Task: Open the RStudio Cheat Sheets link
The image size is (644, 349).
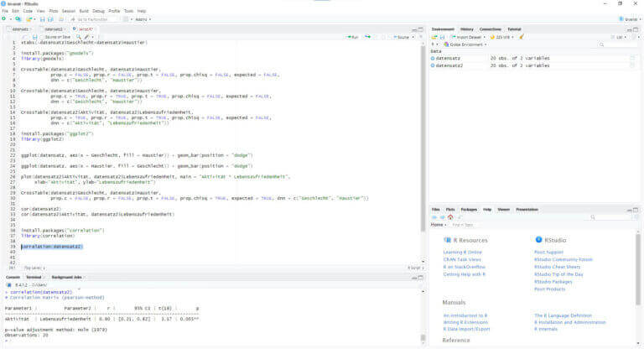Action: point(558,267)
